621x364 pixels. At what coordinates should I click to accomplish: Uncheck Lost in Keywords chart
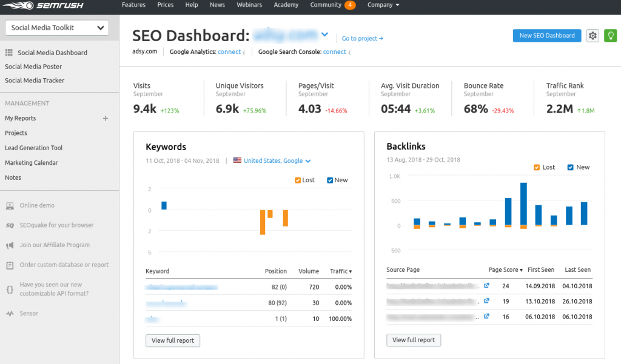click(x=298, y=180)
